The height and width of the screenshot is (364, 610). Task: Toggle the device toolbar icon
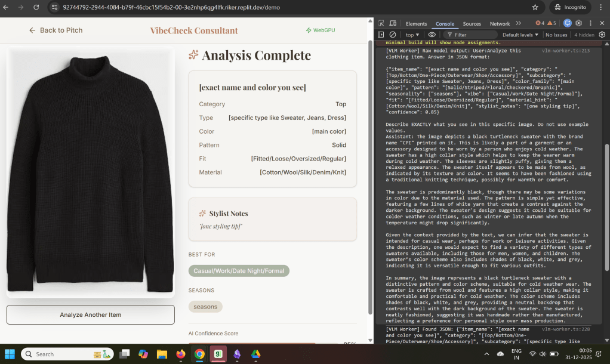pyautogui.click(x=393, y=23)
